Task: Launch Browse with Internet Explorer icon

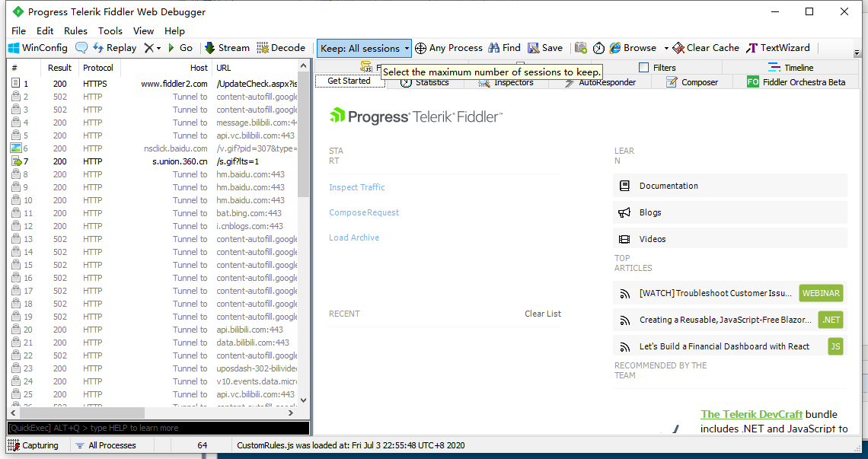Action: click(x=633, y=48)
